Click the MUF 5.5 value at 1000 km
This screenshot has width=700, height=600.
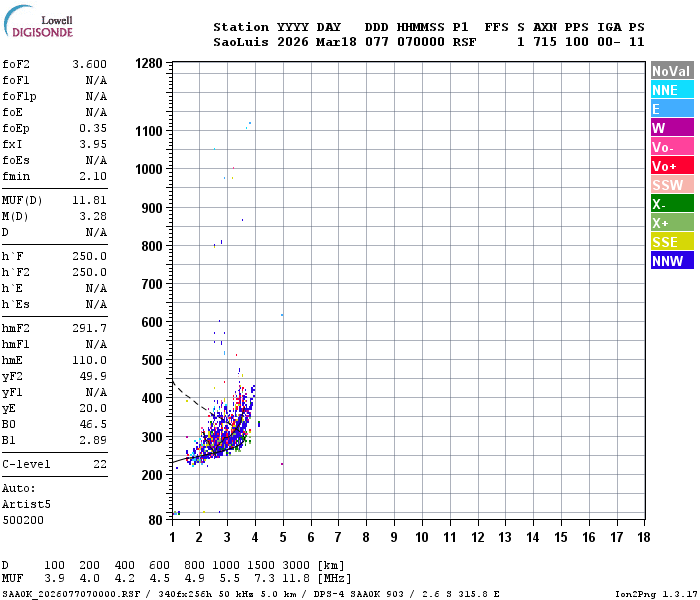[229, 579]
